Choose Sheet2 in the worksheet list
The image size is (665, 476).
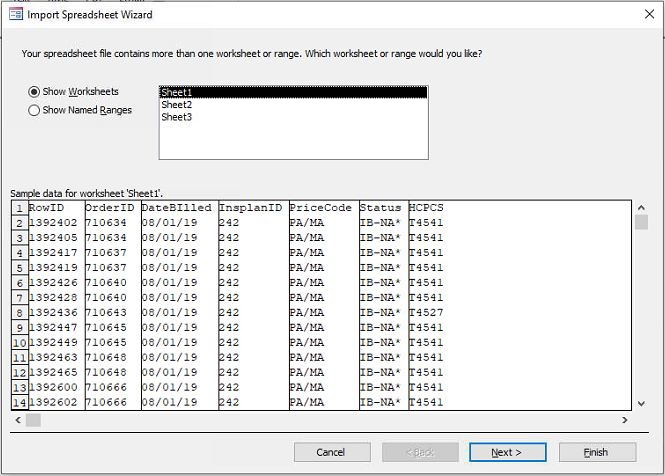tap(177, 104)
